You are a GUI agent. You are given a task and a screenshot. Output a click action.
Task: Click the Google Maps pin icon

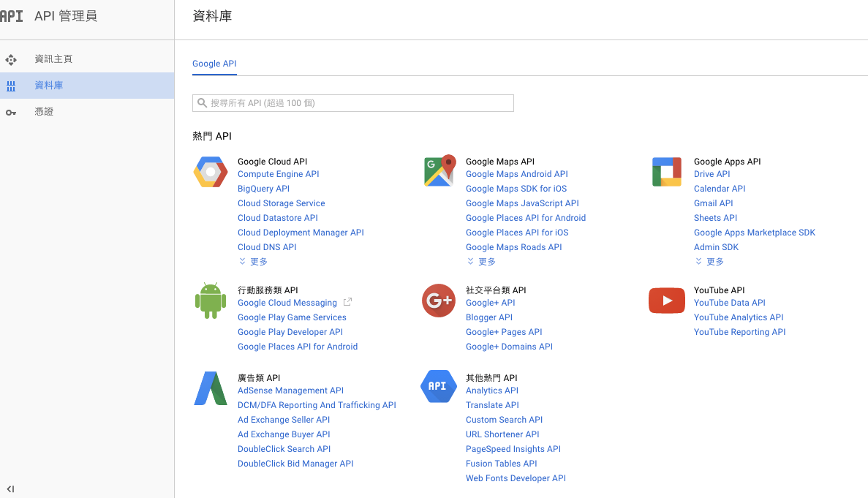(439, 171)
